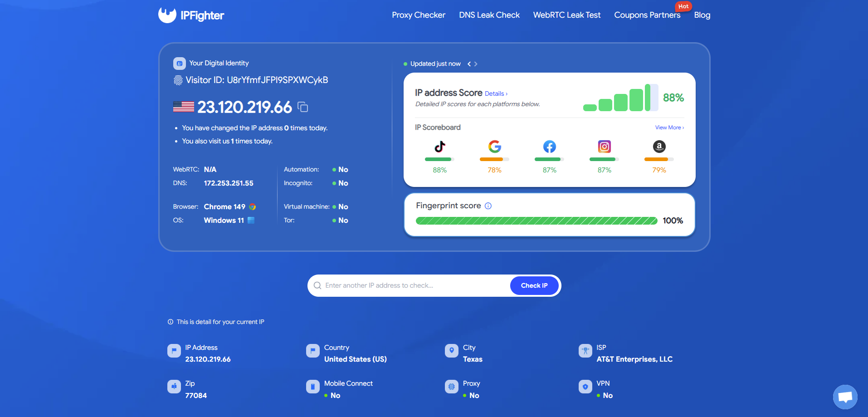The height and width of the screenshot is (417, 868).
Task: Click the IP Address detail icon
Action: [x=174, y=351]
